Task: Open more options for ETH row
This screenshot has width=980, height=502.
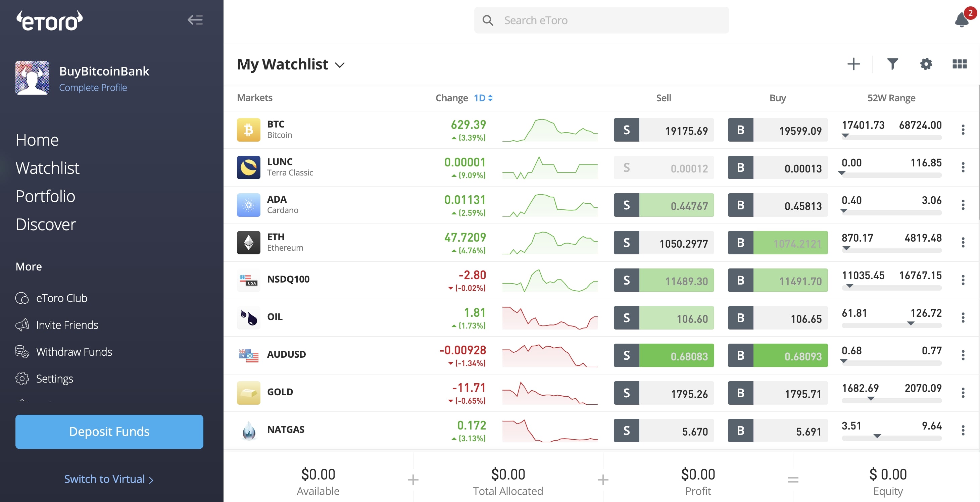Action: click(963, 243)
